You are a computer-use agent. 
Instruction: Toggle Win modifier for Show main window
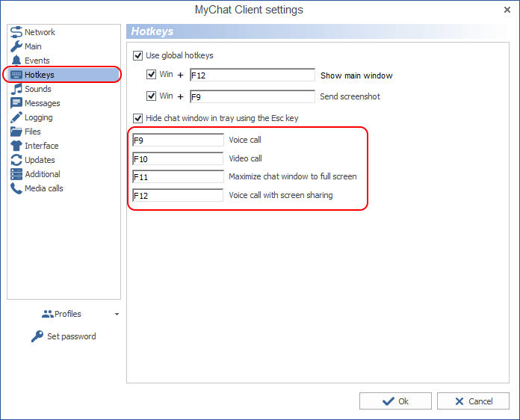tap(151, 74)
